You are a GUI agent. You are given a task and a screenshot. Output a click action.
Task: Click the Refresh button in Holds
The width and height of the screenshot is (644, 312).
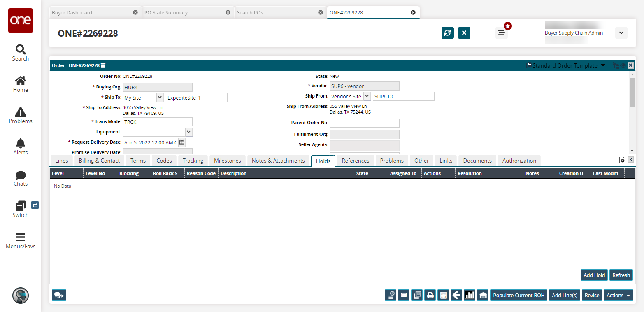pos(621,275)
